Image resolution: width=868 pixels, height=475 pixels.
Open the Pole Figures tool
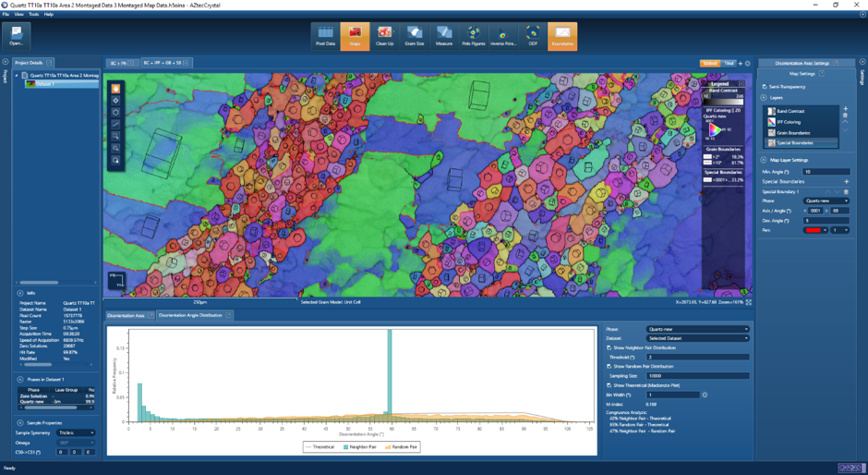click(x=473, y=36)
